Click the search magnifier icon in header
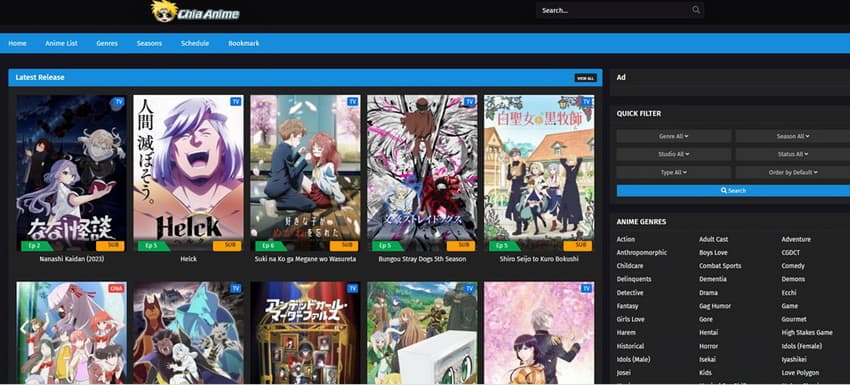The width and height of the screenshot is (850, 385). (x=696, y=10)
